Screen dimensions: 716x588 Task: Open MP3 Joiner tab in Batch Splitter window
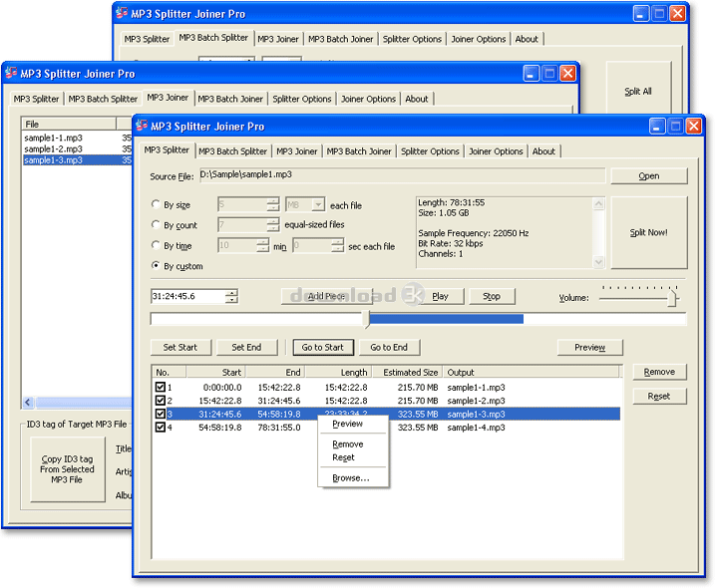tap(277, 39)
